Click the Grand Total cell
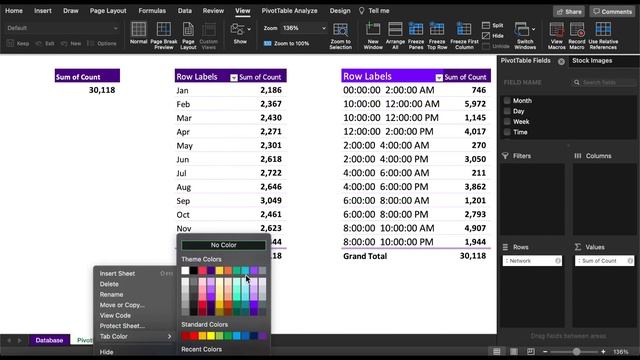The image size is (640, 360). click(365, 256)
